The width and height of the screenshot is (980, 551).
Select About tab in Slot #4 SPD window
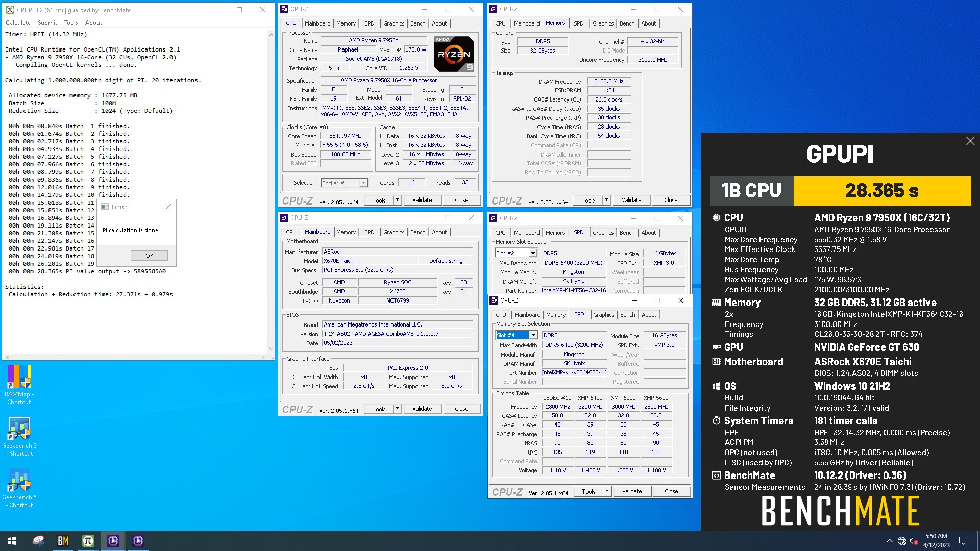pyautogui.click(x=649, y=315)
